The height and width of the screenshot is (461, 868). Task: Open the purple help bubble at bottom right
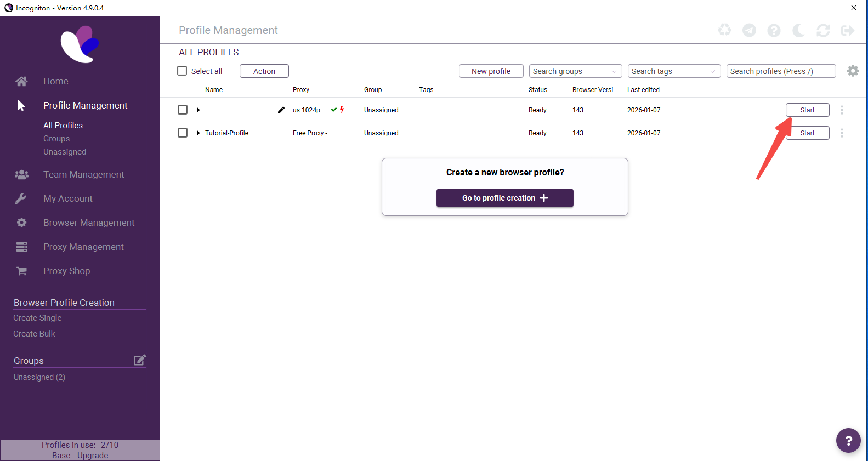pos(848,440)
